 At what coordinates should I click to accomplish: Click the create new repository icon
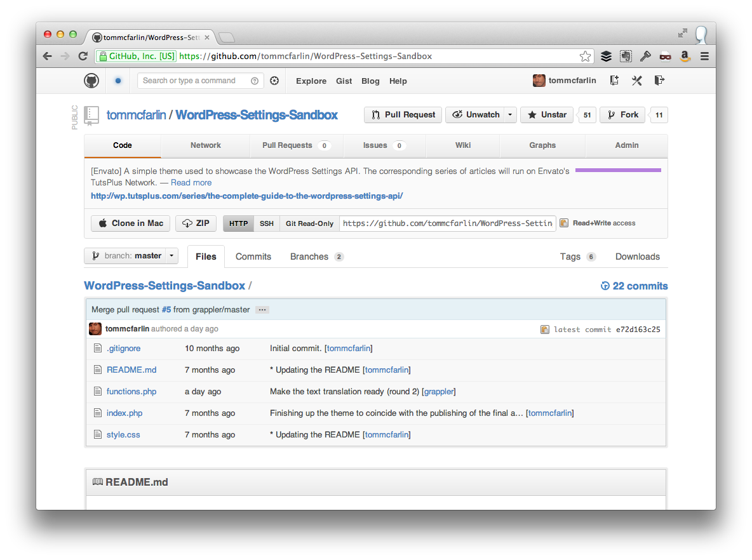coord(613,81)
